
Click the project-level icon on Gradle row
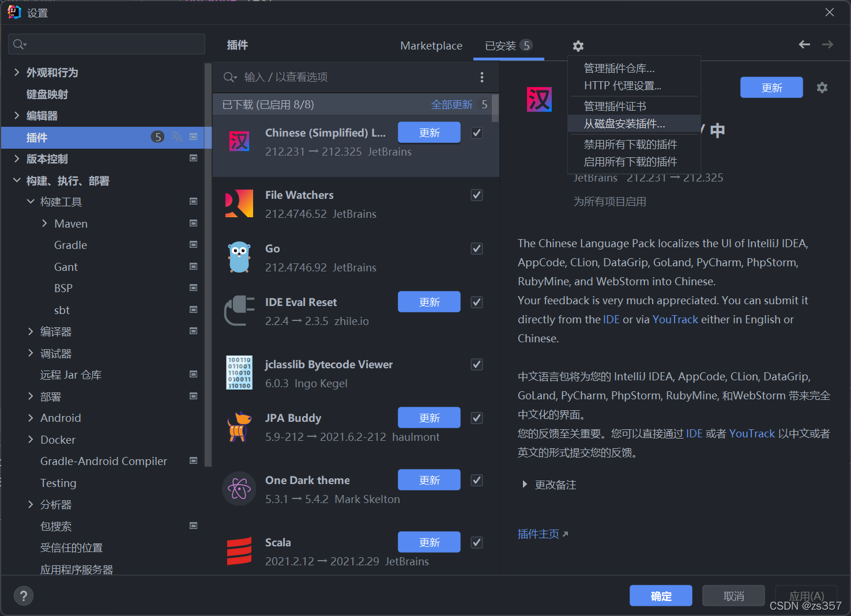click(x=194, y=244)
